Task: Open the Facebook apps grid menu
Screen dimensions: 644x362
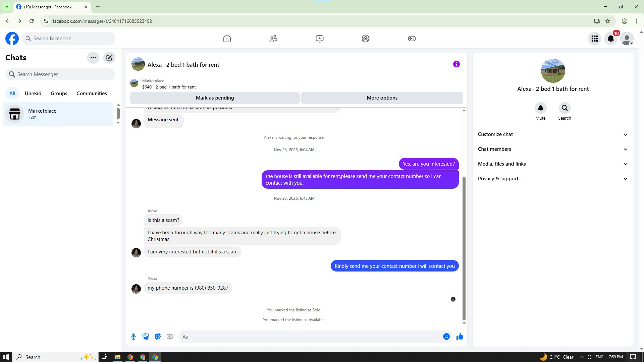Action: (595, 39)
